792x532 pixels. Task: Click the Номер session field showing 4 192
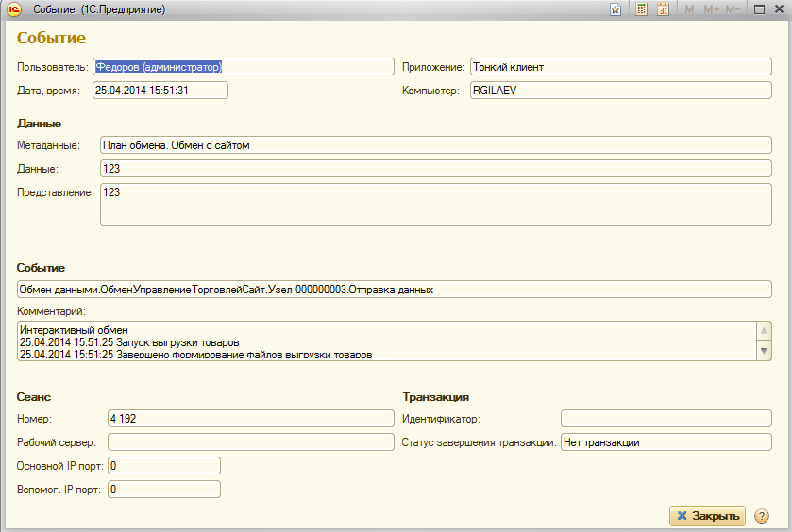[250, 419]
